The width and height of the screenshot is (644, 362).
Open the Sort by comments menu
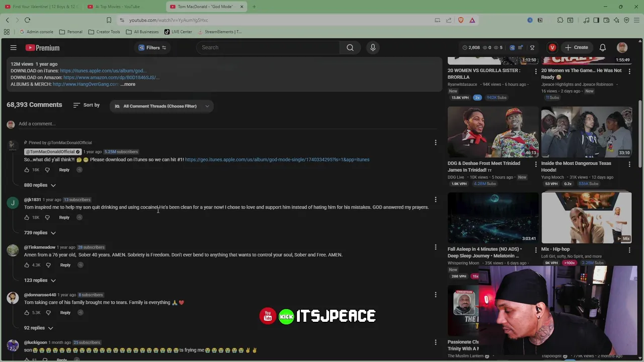coord(86,105)
